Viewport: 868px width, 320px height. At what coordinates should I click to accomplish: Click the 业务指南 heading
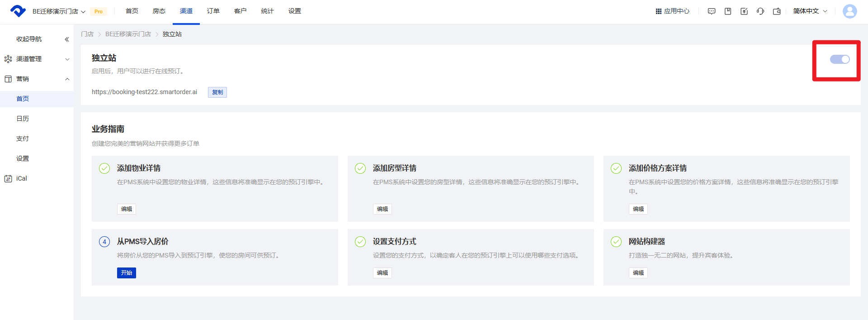coord(108,129)
